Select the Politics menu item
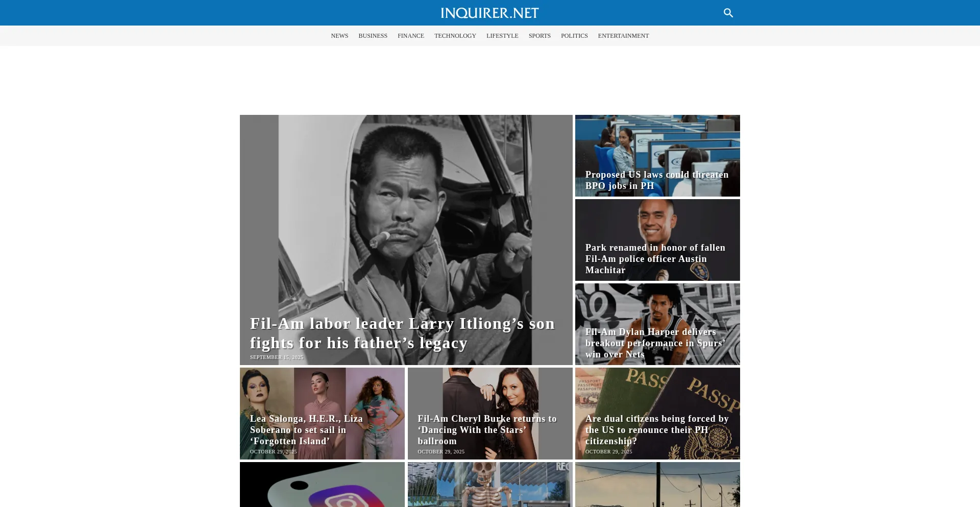The image size is (980, 507). [574, 36]
